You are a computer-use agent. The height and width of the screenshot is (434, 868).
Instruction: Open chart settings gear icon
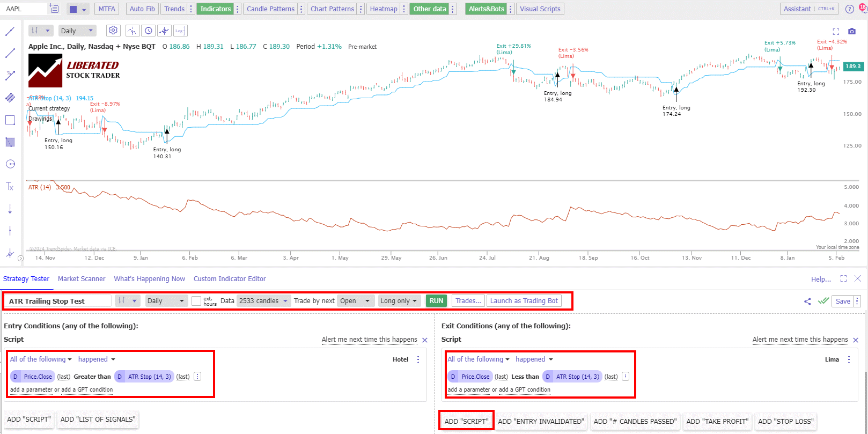[113, 31]
